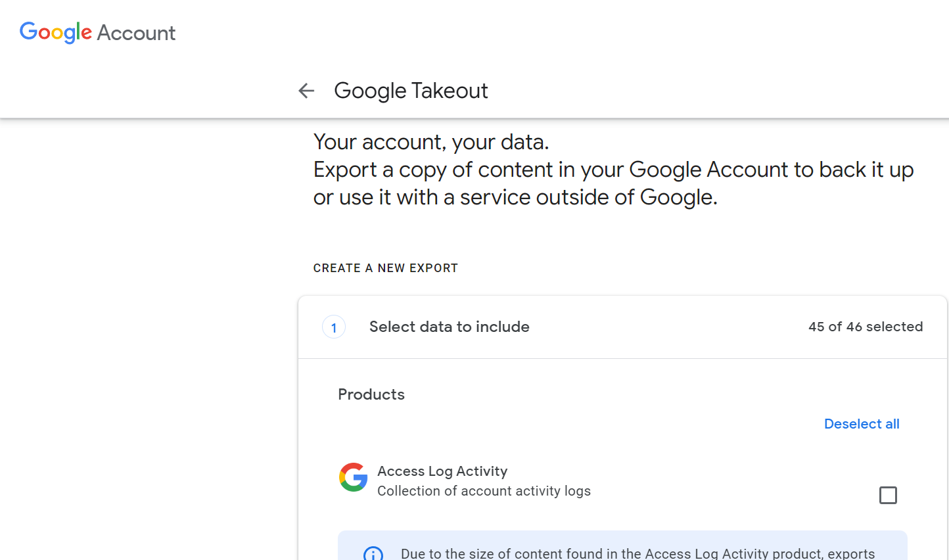Click Collection of account activity logs description

coord(484,491)
